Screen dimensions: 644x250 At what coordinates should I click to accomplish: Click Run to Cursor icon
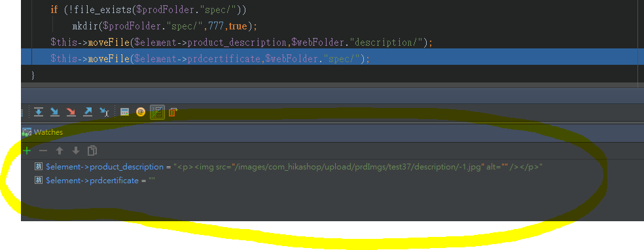tap(104, 112)
